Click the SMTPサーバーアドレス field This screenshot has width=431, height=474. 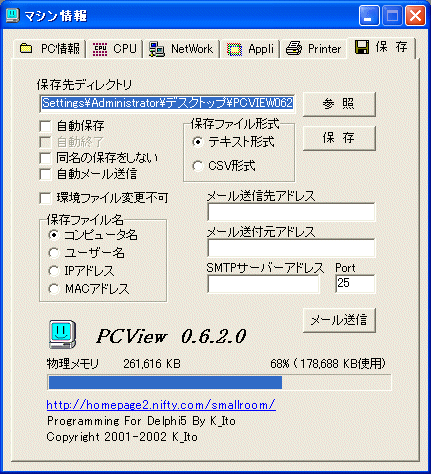(263, 284)
